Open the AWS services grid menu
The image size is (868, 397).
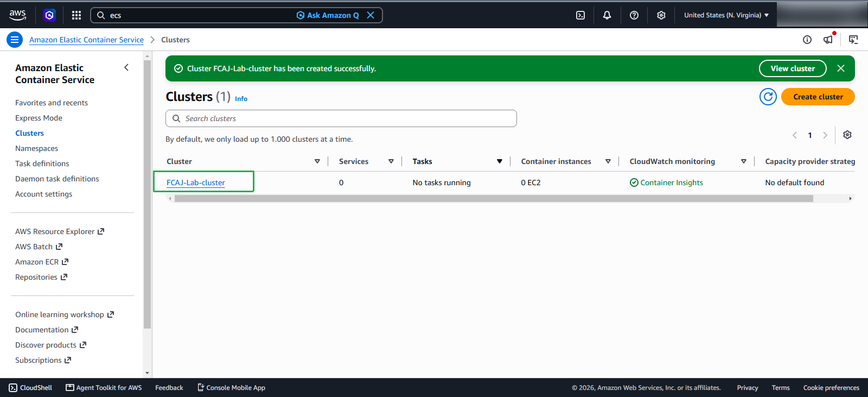[76, 15]
